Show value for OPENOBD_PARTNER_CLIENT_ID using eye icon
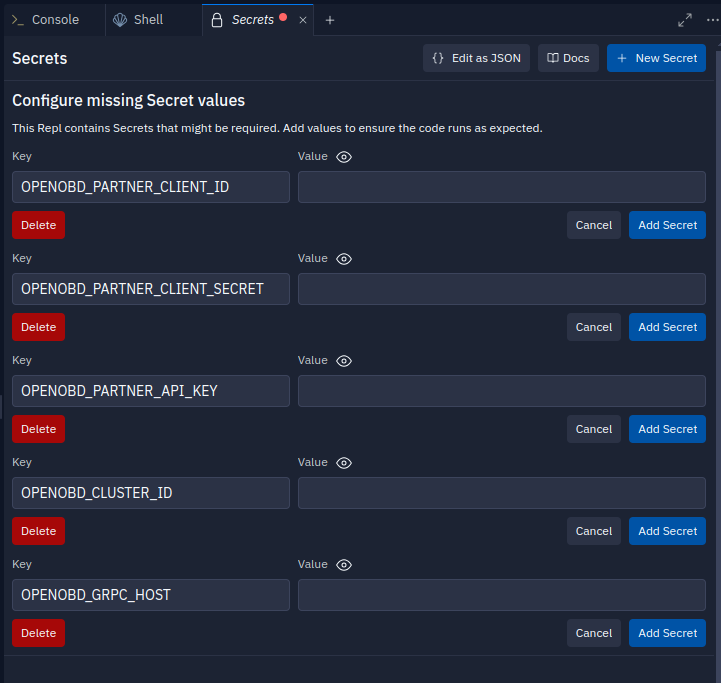 344,157
